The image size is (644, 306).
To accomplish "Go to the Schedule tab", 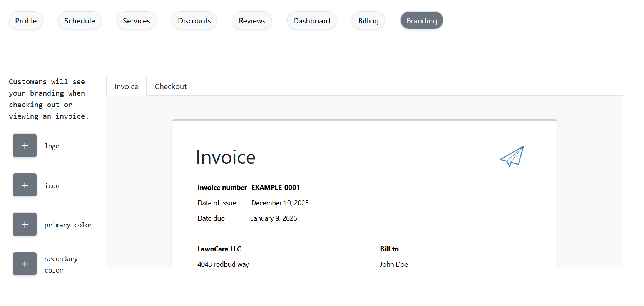I will [80, 20].
